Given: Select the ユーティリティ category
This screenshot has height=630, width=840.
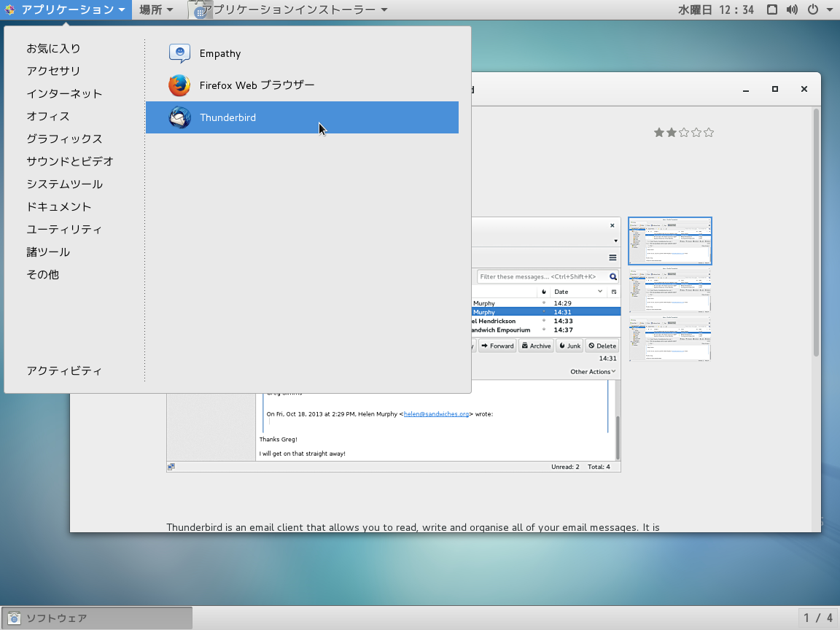Looking at the screenshot, I should tap(64, 229).
